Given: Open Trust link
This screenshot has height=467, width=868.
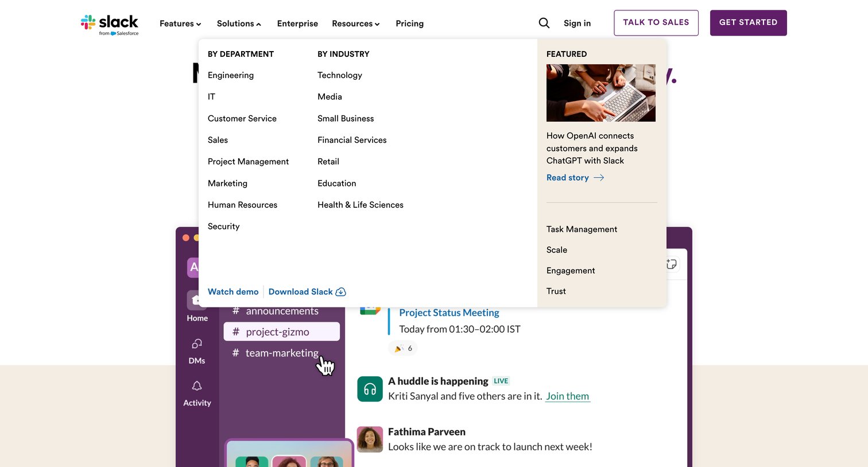Looking at the screenshot, I should click(x=556, y=291).
